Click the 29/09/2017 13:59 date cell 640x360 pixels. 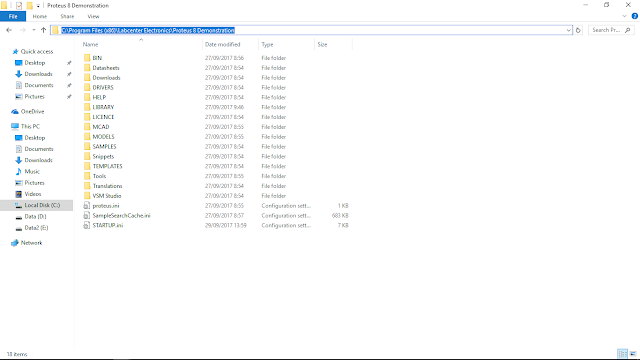tap(226, 225)
